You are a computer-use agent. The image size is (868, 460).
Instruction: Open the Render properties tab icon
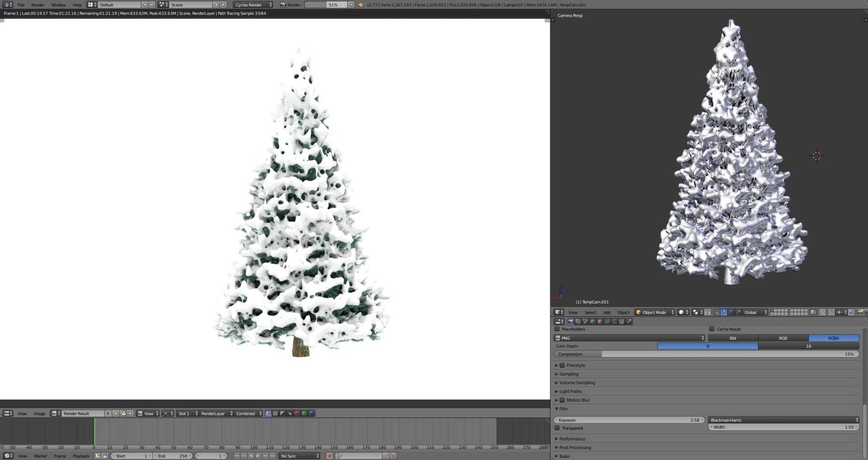[x=571, y=321]
